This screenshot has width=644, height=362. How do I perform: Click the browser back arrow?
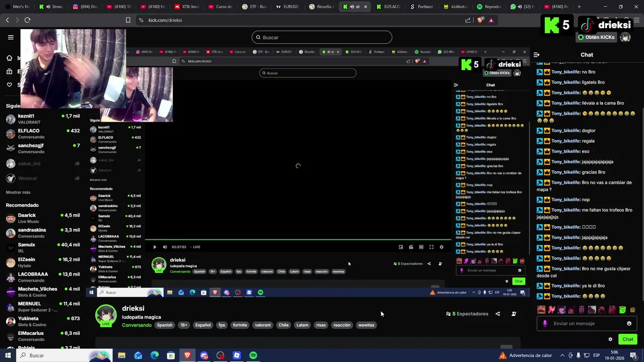coord(8,20)
